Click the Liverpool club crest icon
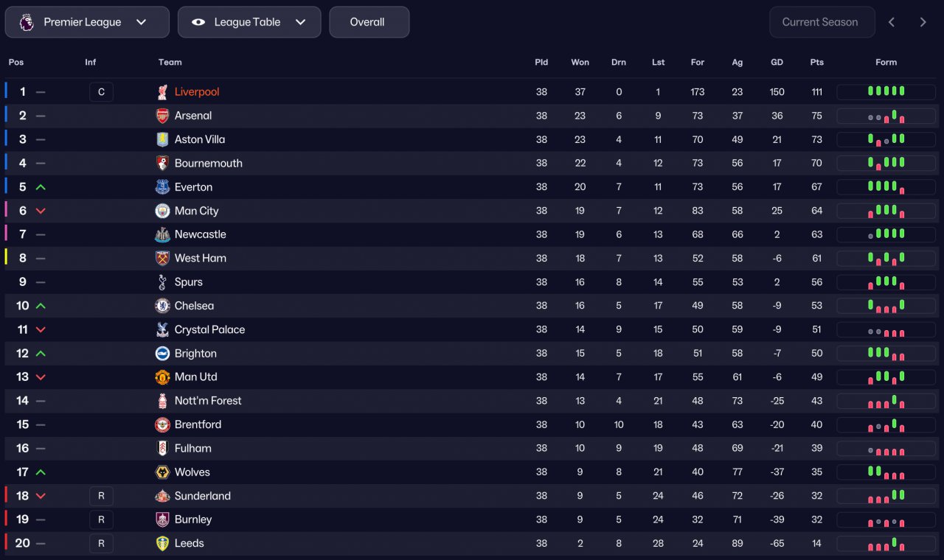The height and width of the screenshot is (560, 944). 162,92
